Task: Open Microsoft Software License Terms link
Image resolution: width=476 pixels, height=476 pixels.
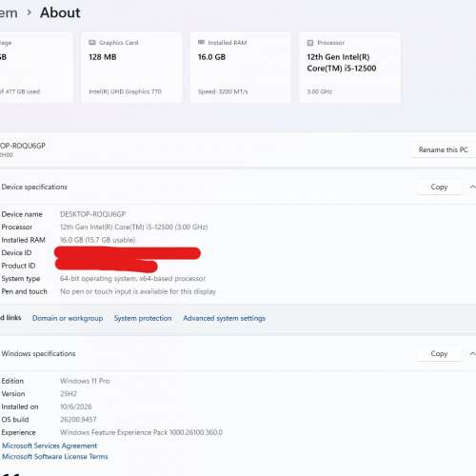Action: click(x=55, y=456)
